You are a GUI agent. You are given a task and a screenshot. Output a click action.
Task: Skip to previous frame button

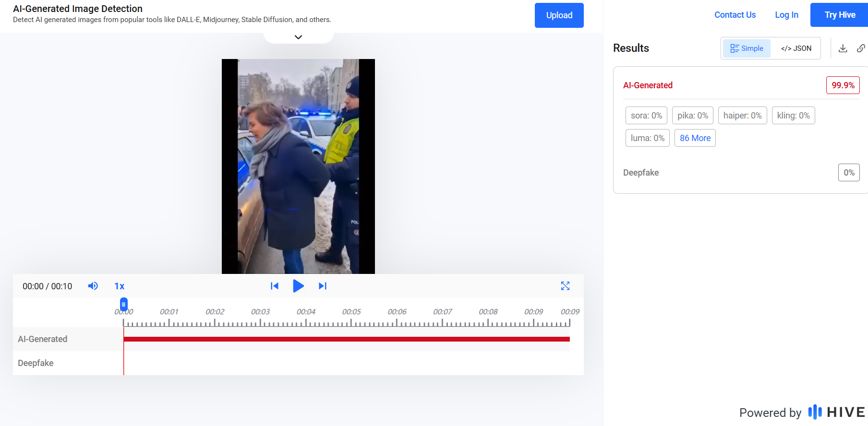point(275,286)
